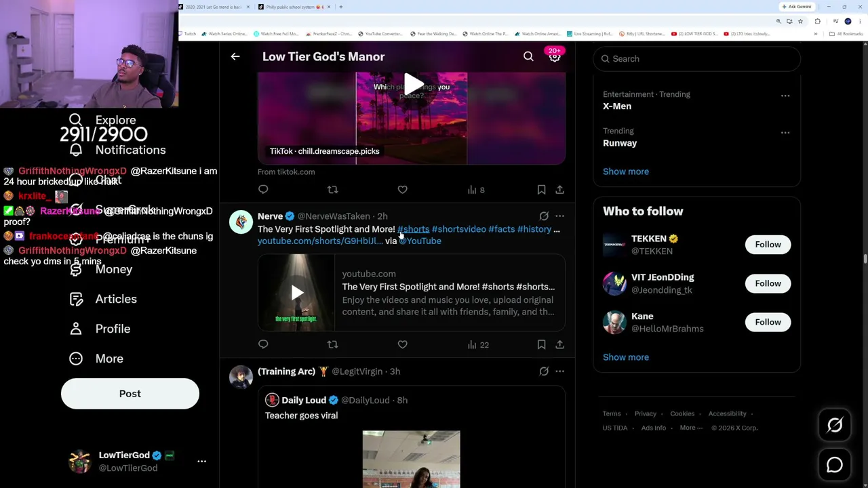Open the #facts hashtag
Screen dimensions: 868x488
[501, 229]
